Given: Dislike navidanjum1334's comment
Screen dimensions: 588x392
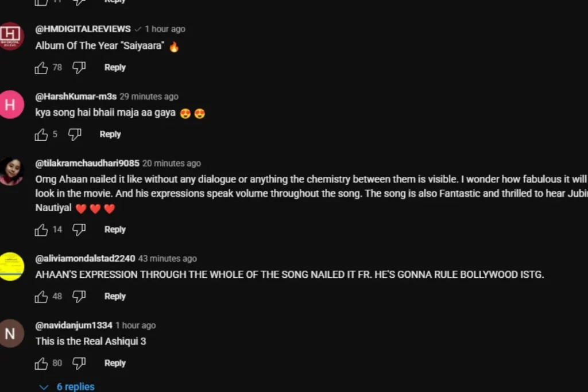Looking at the screenshot, I should [79, 363].
